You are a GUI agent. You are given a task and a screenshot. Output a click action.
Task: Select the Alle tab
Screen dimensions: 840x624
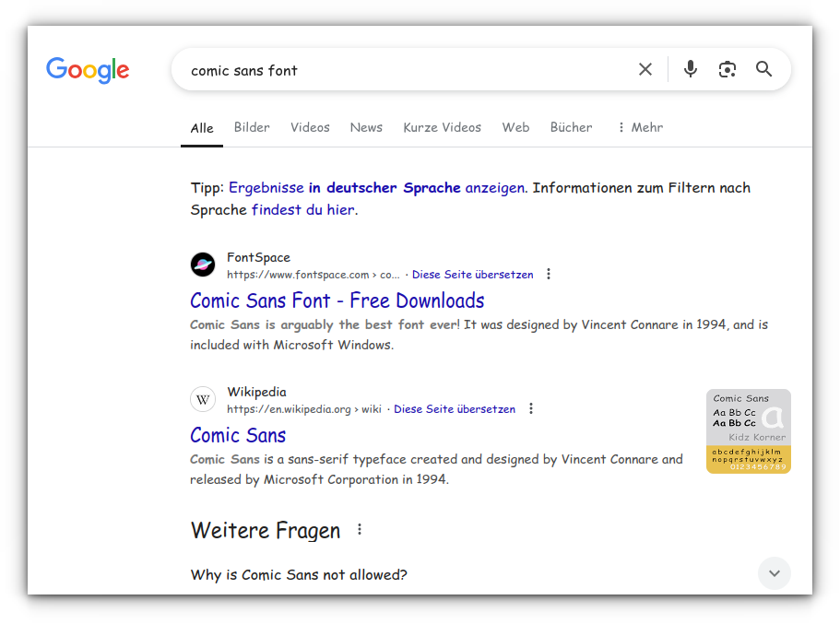[x=202, y=128]
